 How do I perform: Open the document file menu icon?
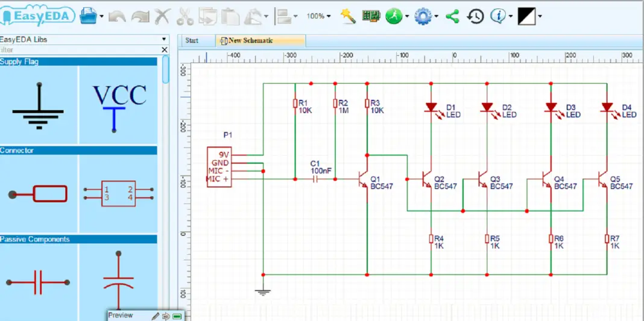[88, 16]
